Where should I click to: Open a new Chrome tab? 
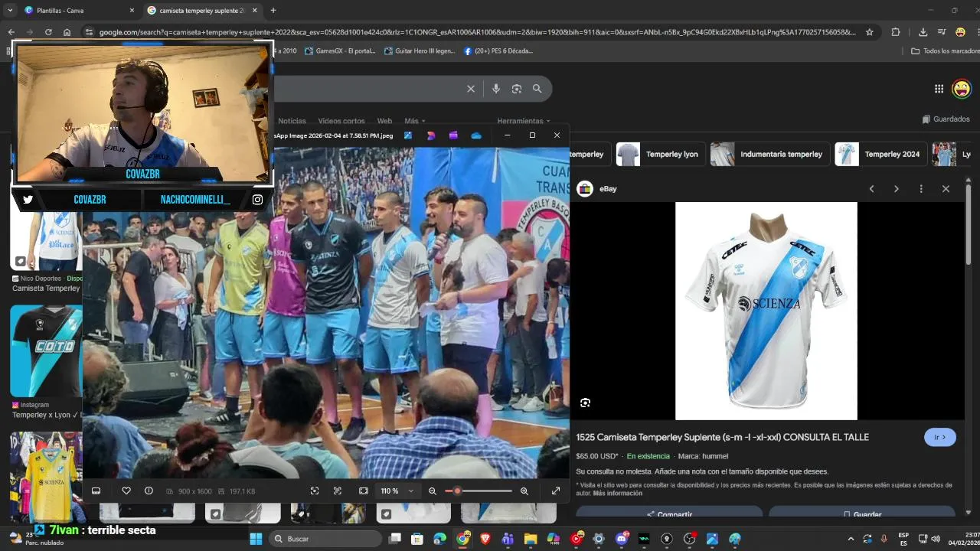point(273,11)
